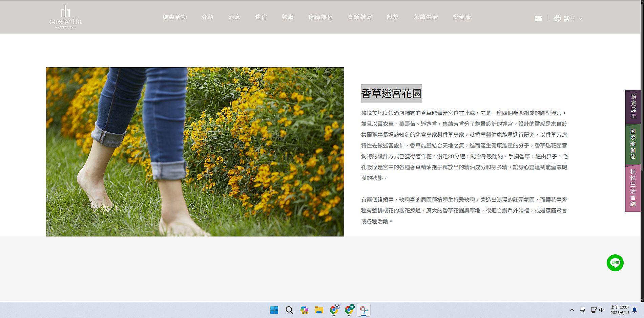Click the taskbar Search magnifier
This screenshot has width=644, height=318.
pos(289,310)
